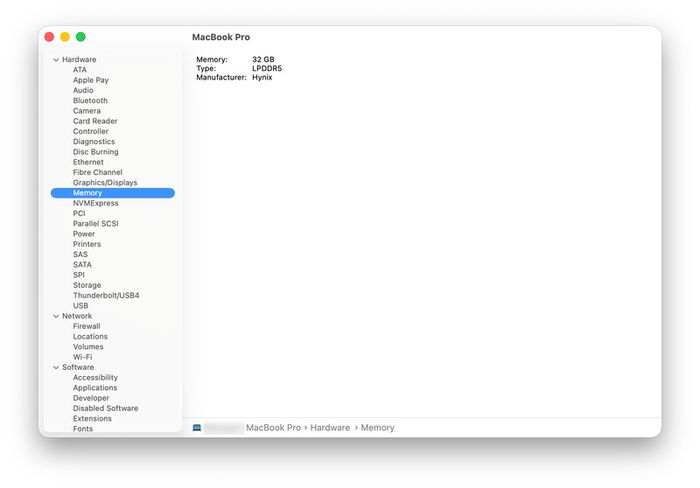Open the Developer entry
The image size is (700, 488).
coord(91,398)
